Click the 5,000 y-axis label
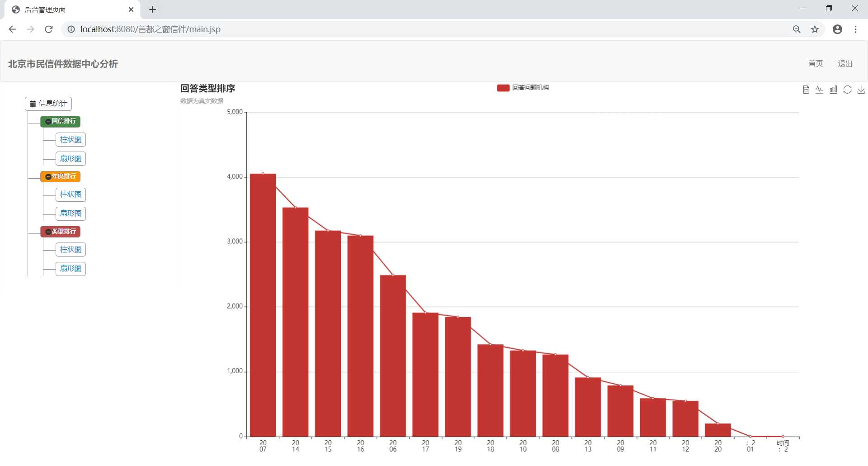868x466 pixels. [235, 112]
